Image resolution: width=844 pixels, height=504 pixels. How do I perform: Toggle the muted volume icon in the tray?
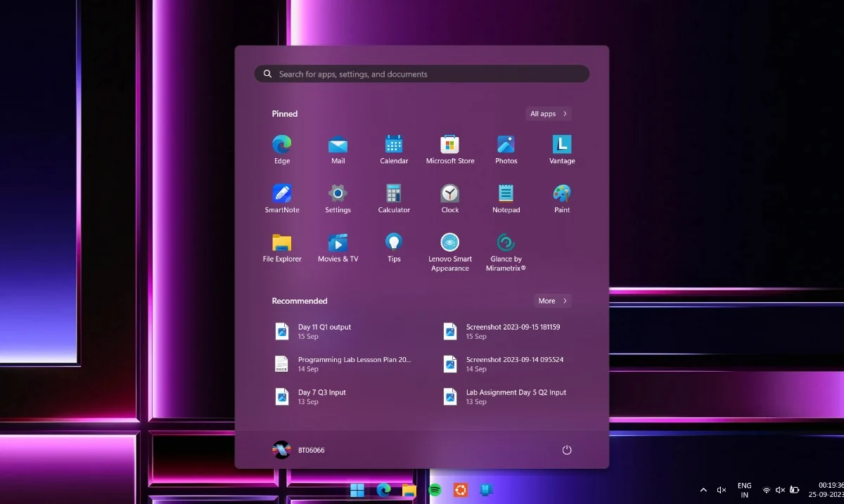click(779, 490)
